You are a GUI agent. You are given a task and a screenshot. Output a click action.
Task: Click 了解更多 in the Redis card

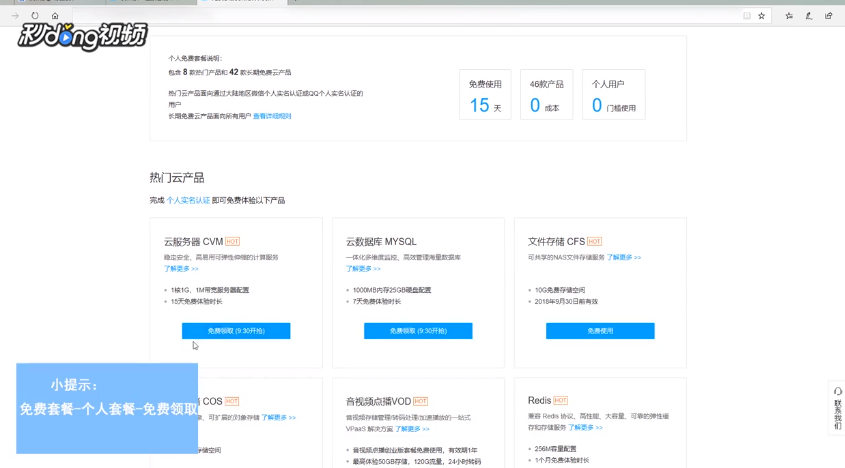click(585, 427)
